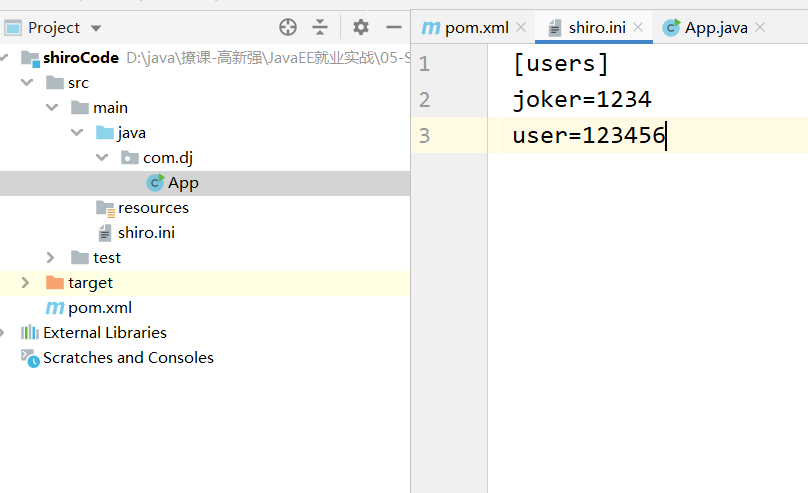Collapse the com.dj package chevron

point(102,157)
